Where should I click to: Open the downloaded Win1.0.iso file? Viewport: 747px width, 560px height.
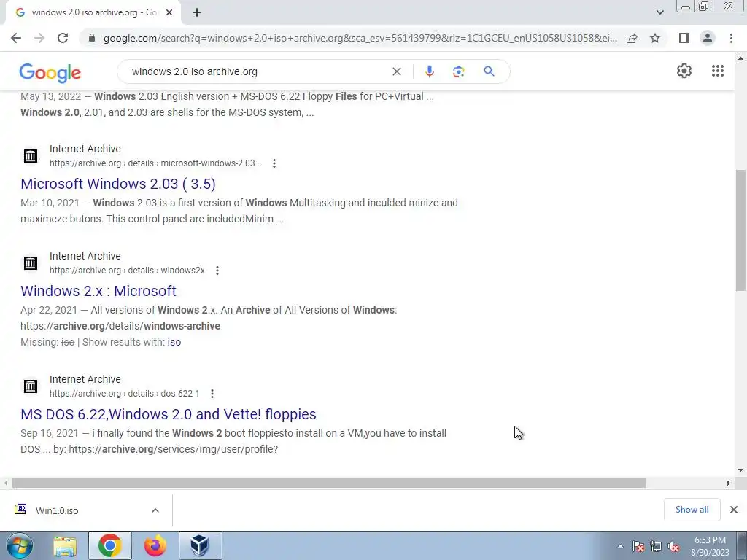point(57,510)
